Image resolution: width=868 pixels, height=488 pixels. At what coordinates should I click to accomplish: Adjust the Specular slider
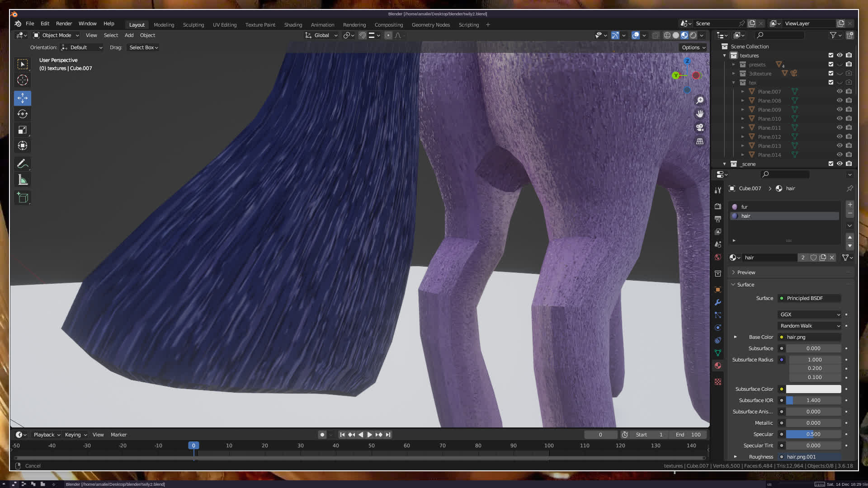(813, 434)
